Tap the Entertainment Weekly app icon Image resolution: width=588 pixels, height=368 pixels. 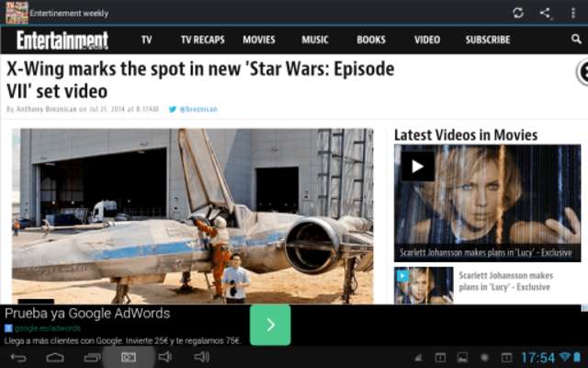[17, 12]
